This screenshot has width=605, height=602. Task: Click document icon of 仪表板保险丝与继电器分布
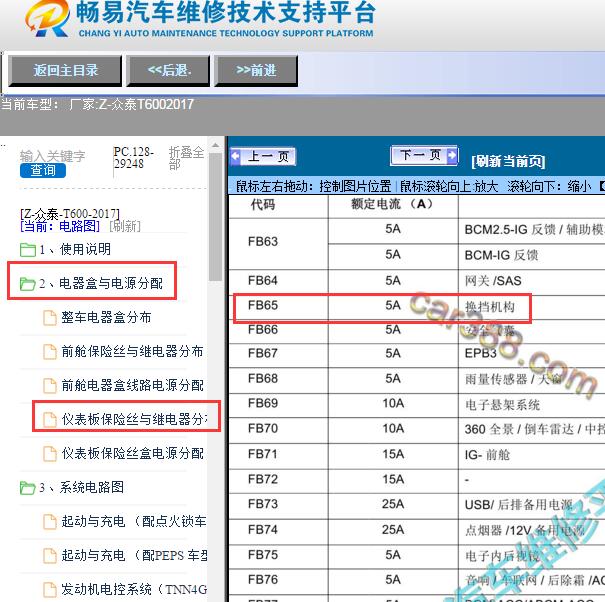click(x=50, y=419)
